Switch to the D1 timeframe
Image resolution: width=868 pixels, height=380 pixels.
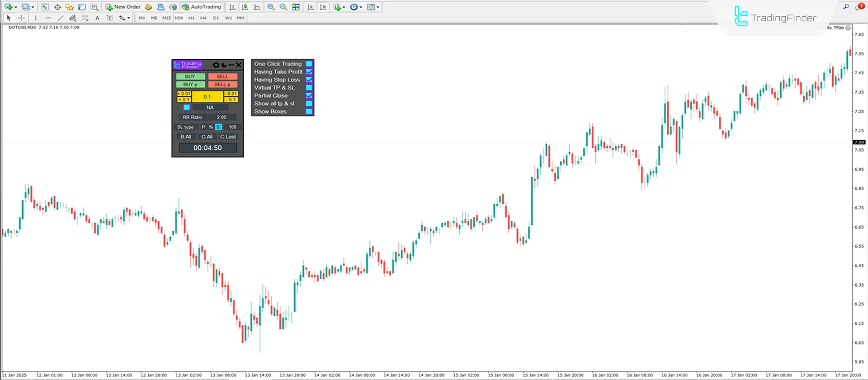coord(216,18)
